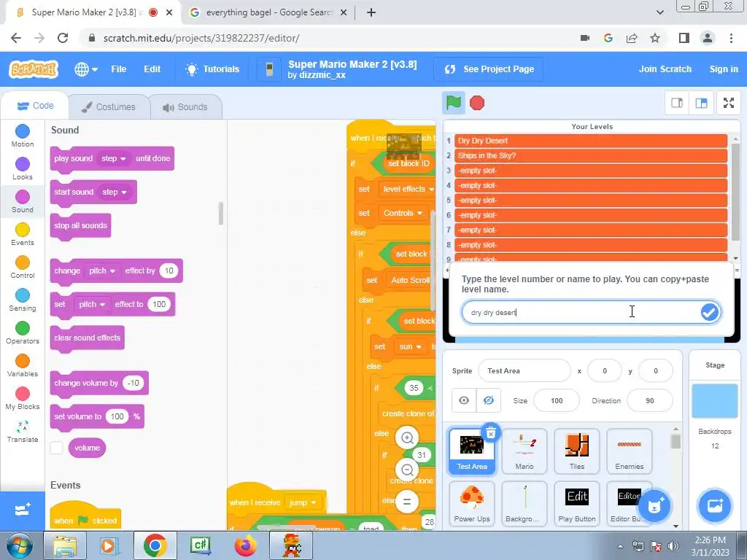This screenshot has height=560, width=747.
Task: Select the Enemies sprite thumbnail
Action: [629, 451]
